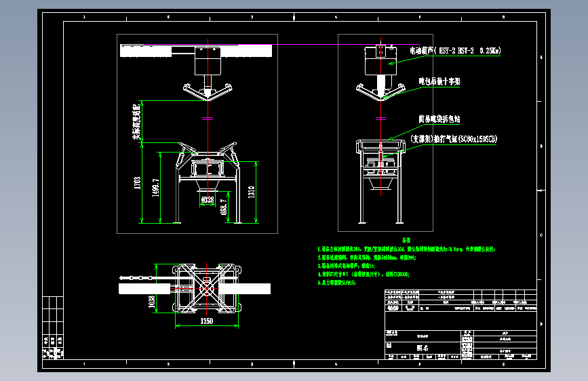This screenshot has height=381, width=588.
Task: Select note line 2 in the green notes
Action: pos(367,258)
